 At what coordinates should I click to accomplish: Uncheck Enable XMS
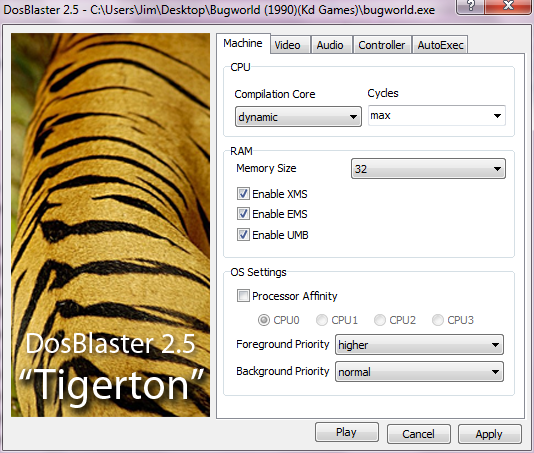[243, 194]
